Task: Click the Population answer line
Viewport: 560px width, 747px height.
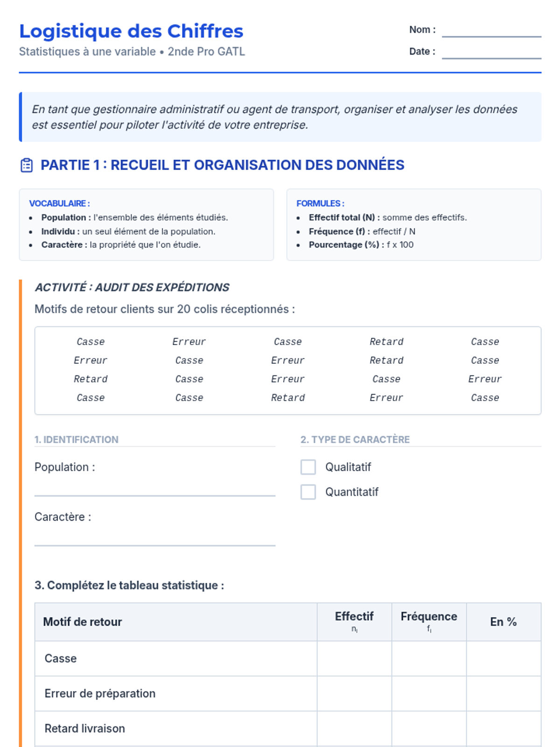Action: click(x=155, y=488)
